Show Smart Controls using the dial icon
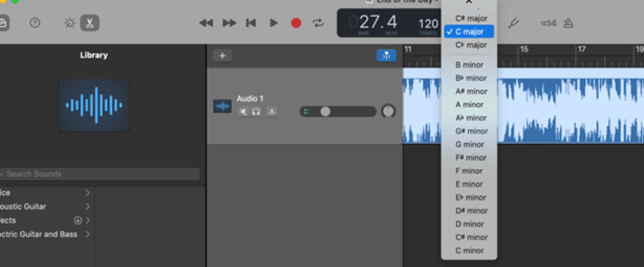Image resolution: width=644 pixels, height=267 pixels. click(x=69, y=23)
